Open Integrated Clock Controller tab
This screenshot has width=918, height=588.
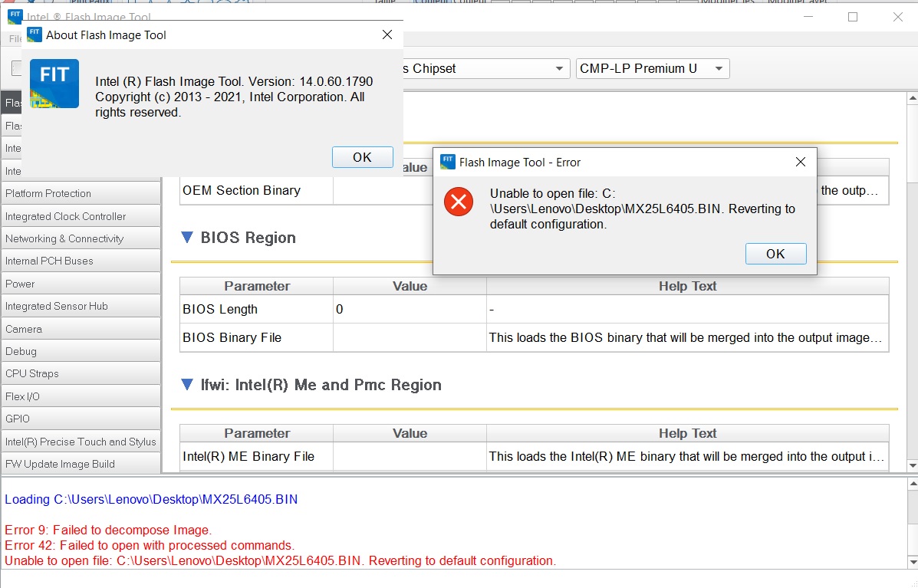coord(81,216)
